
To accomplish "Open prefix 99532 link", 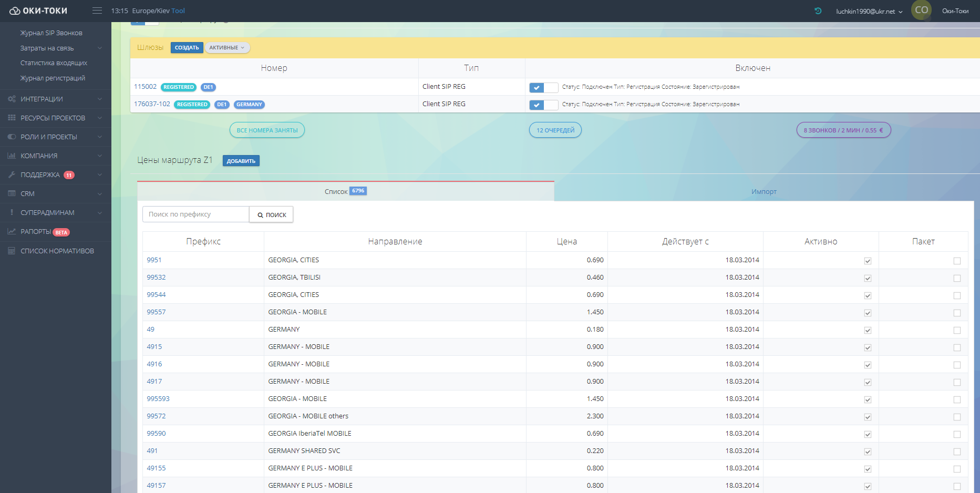I will [x=156, y=277].
